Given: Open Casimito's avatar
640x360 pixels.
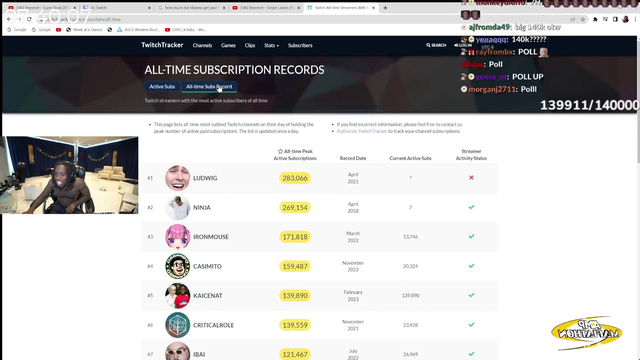Looking at the screenshot, I should coord(178,266).
